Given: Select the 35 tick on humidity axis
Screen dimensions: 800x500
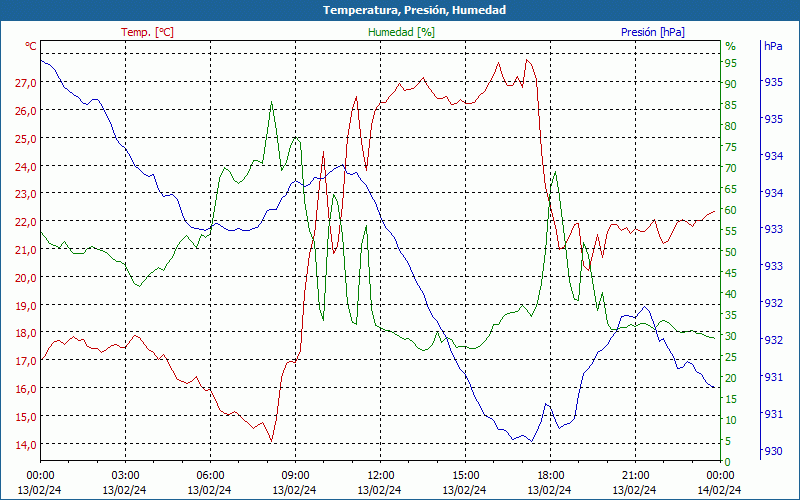Looking at the screenshot, I should point(731,315).
